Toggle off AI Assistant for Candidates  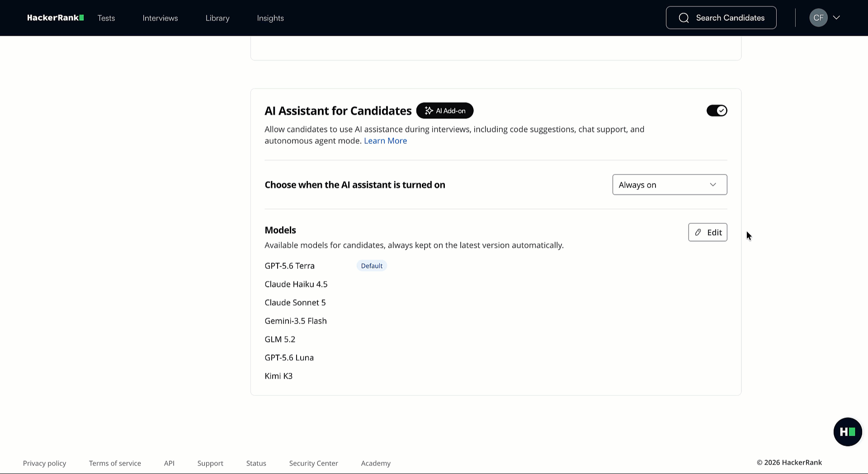pos(717,111)
